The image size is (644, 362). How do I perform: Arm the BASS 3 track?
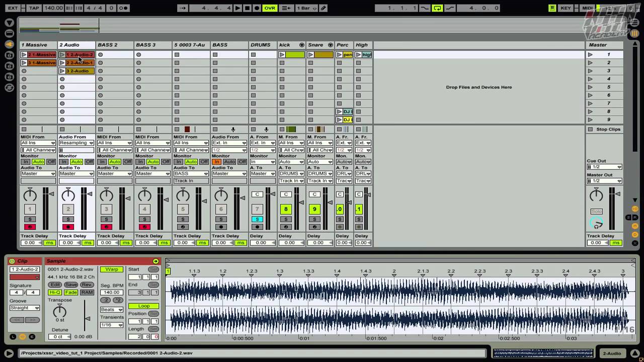point(144,227)
